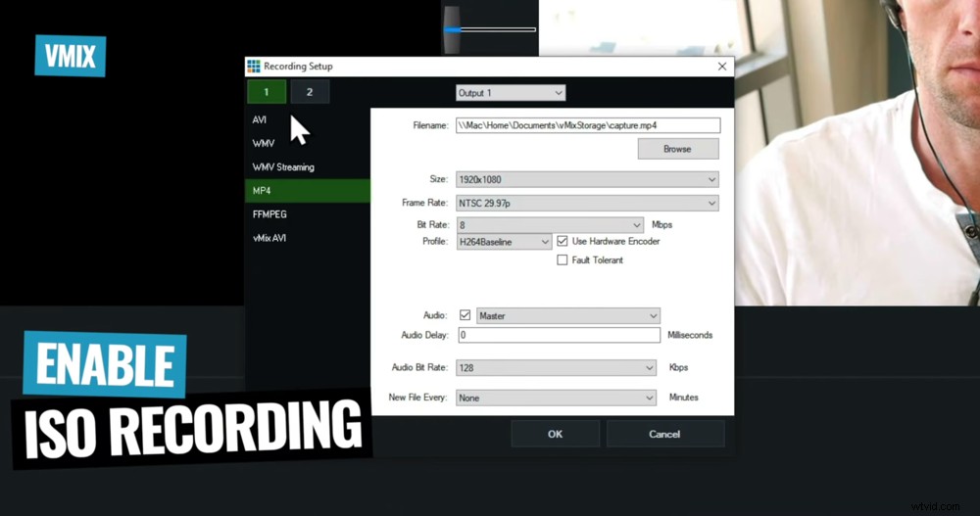Open the Profile H264Baseline dropdown
The image size is (980, 516).
tap(504, 242)
